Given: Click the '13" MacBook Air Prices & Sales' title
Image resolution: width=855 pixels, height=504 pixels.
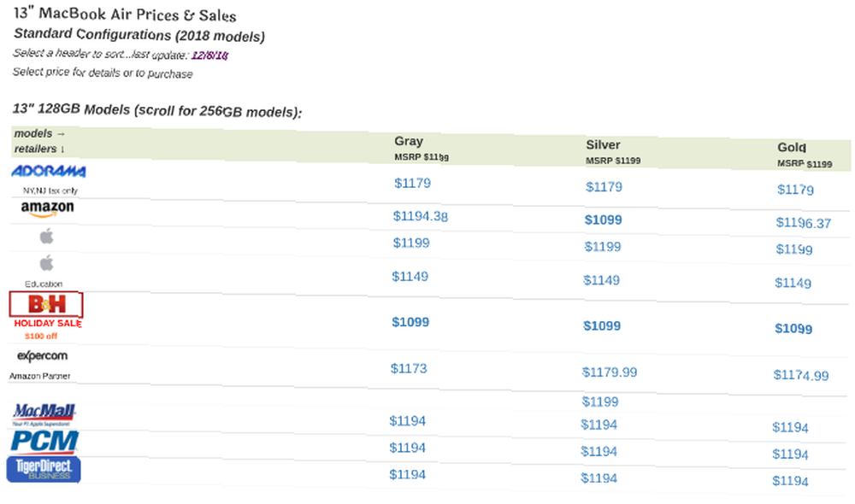Looking at the screenshot, I should pyautogui.click(x=125, y=15).
